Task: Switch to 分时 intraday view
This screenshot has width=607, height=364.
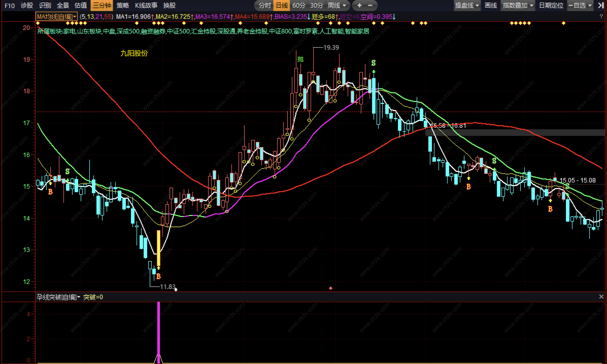Action: pos(264,5)
